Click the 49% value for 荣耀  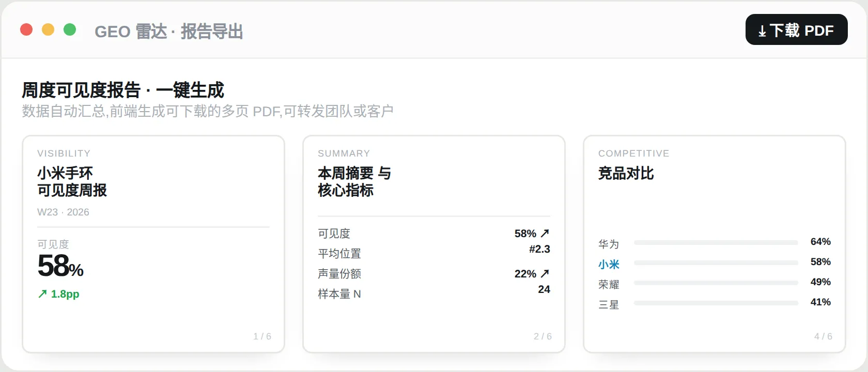click(x=820, y=282)
